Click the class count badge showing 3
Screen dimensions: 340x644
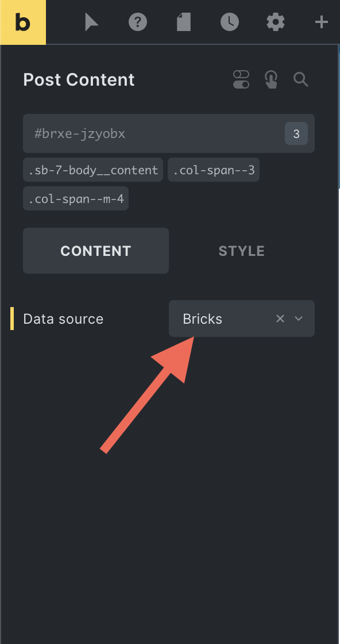click(x=296, y=133)
